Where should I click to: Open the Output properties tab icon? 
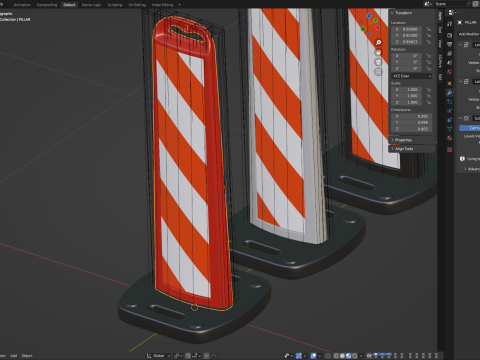click(449, 44)
